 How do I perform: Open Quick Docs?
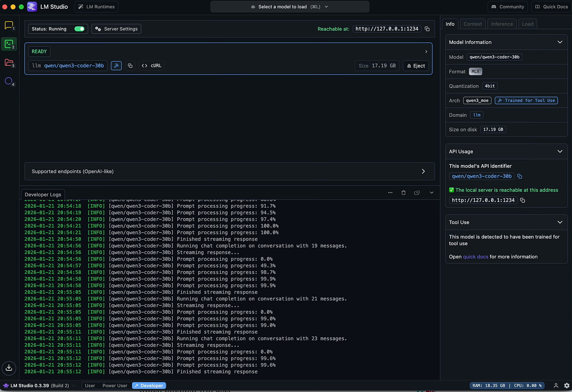(551, 7)
